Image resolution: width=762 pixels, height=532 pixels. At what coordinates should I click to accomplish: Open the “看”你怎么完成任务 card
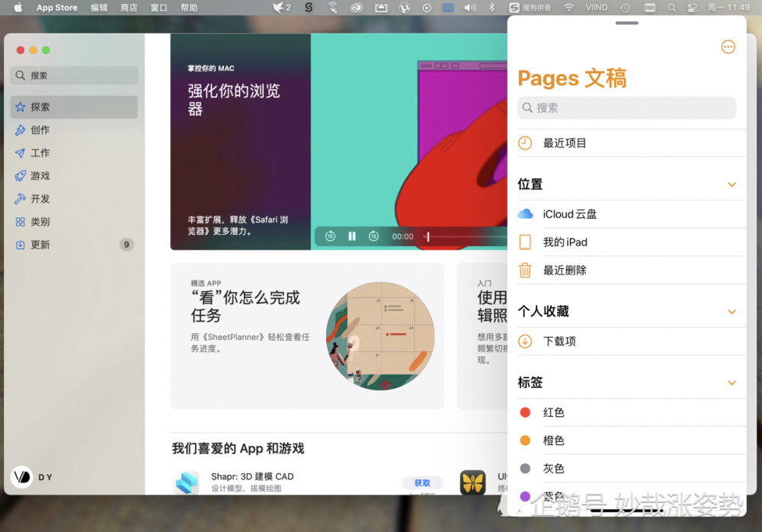point(307,336)
